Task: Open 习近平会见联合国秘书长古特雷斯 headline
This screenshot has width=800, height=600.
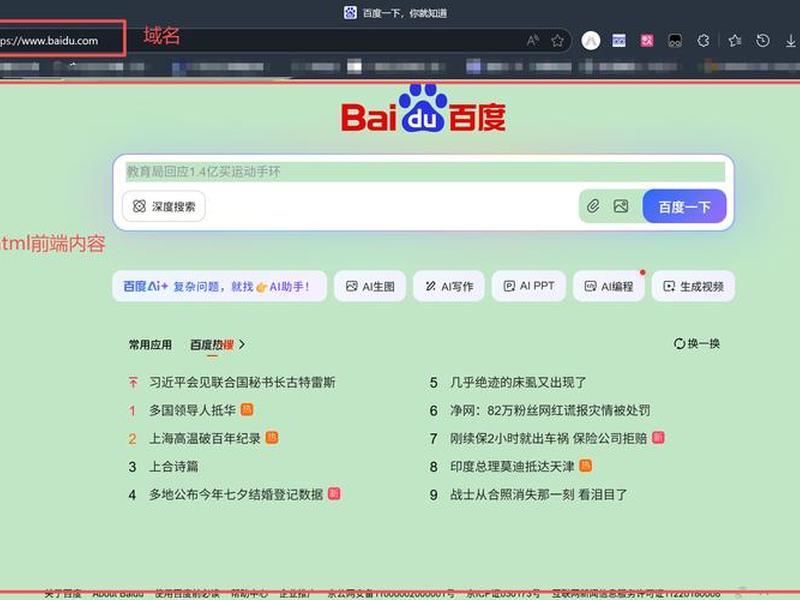Action: [x=242, y=382]
